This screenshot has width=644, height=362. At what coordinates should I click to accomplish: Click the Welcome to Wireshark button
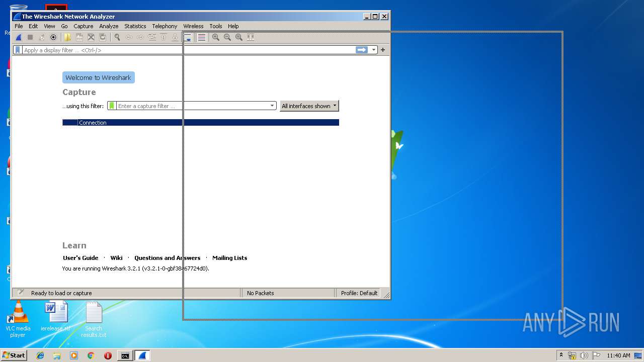[x=99, y=77]
